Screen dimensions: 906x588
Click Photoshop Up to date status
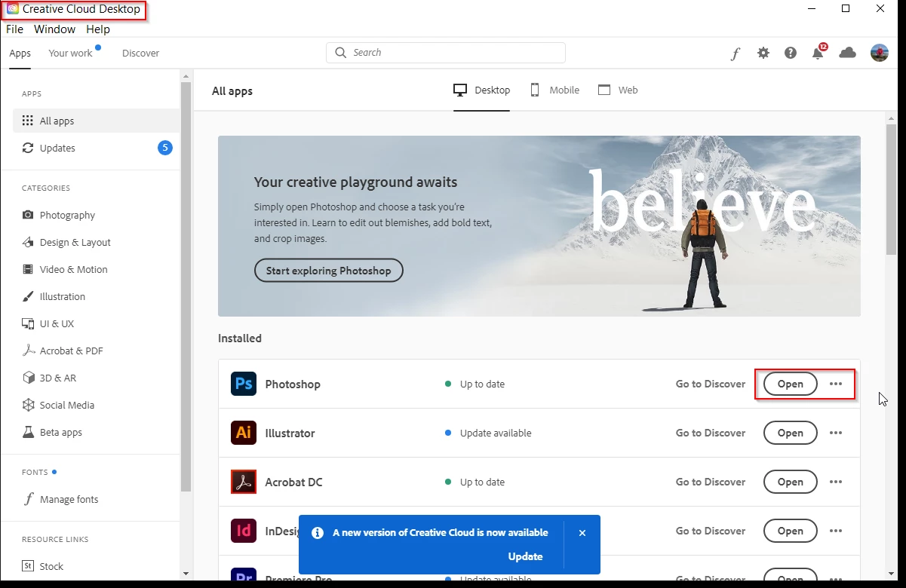tap(474, 384)
